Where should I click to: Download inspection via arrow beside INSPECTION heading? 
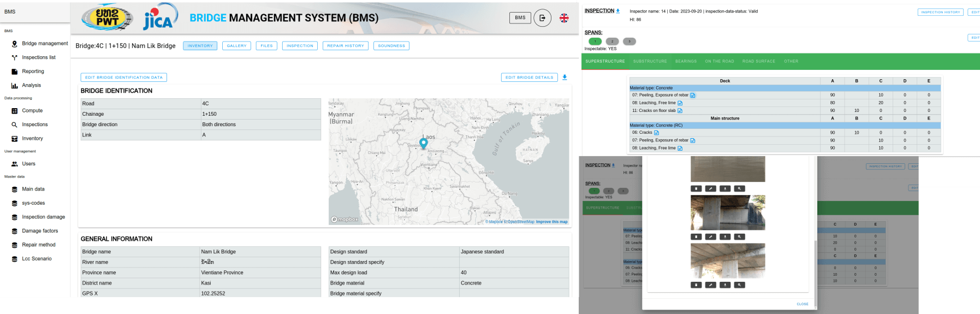pos(617,11)
